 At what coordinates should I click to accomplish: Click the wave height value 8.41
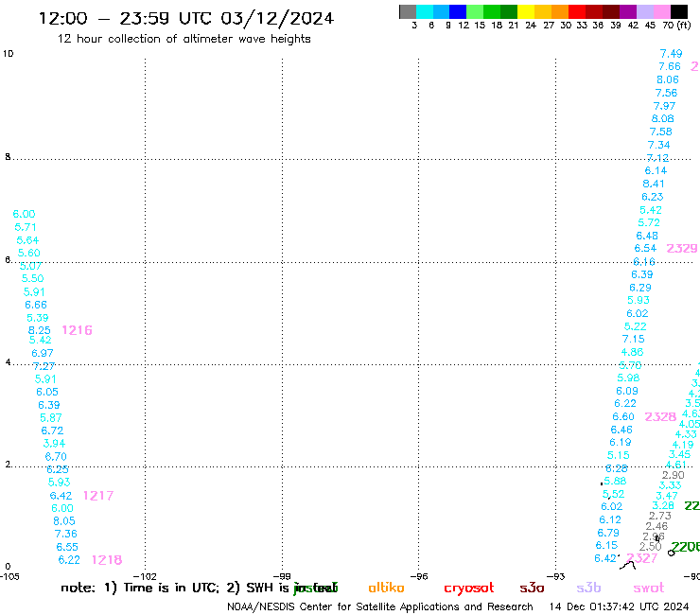pyautogui.click(x=653, y=184)
